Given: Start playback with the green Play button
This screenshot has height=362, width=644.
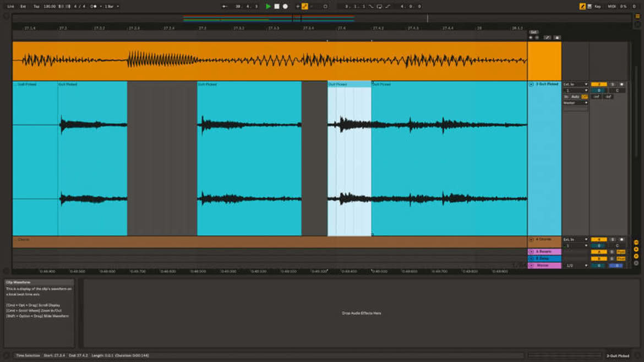Looking at the screenshot, I should (x=268, y=6).
